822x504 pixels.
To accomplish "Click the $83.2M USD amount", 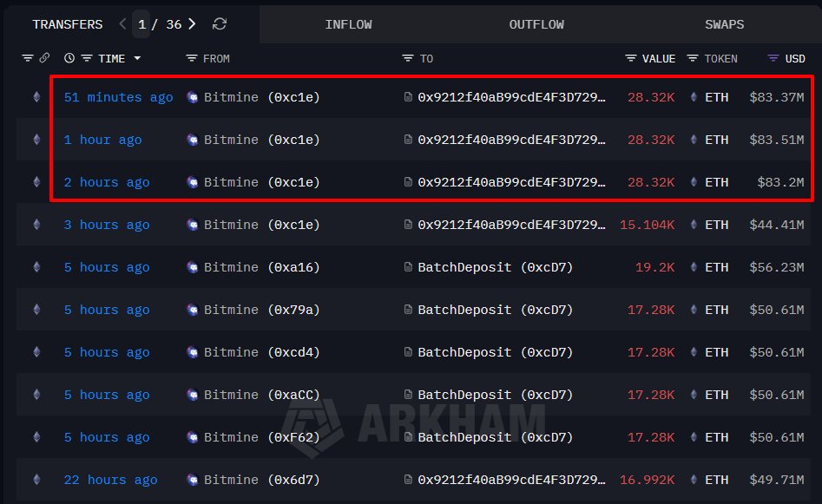I will (x=780, y=182).
